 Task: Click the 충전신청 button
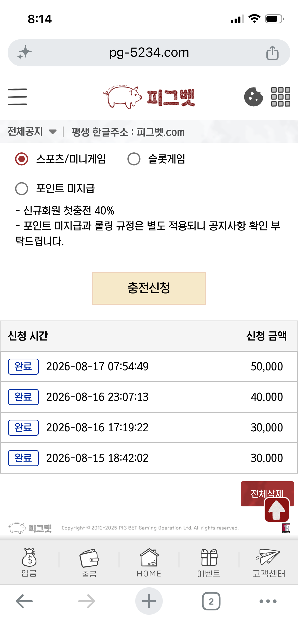(149, 288)
